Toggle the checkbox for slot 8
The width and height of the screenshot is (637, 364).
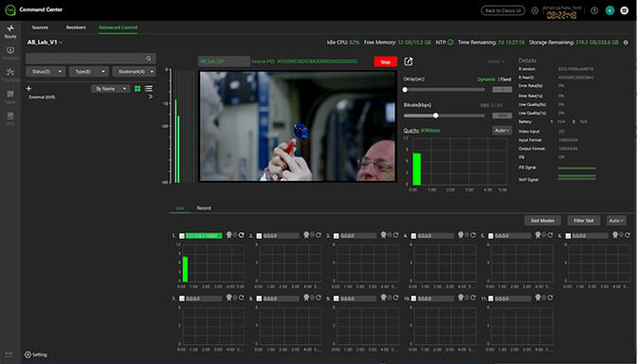[259, 299]
